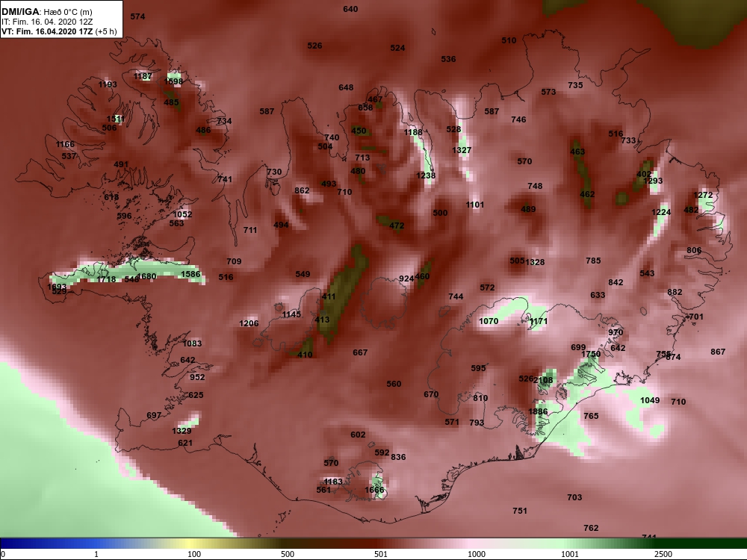Click the map value '1049'
Image resolution: width=747 pixels, height=560 pixels.
[650, 400]
